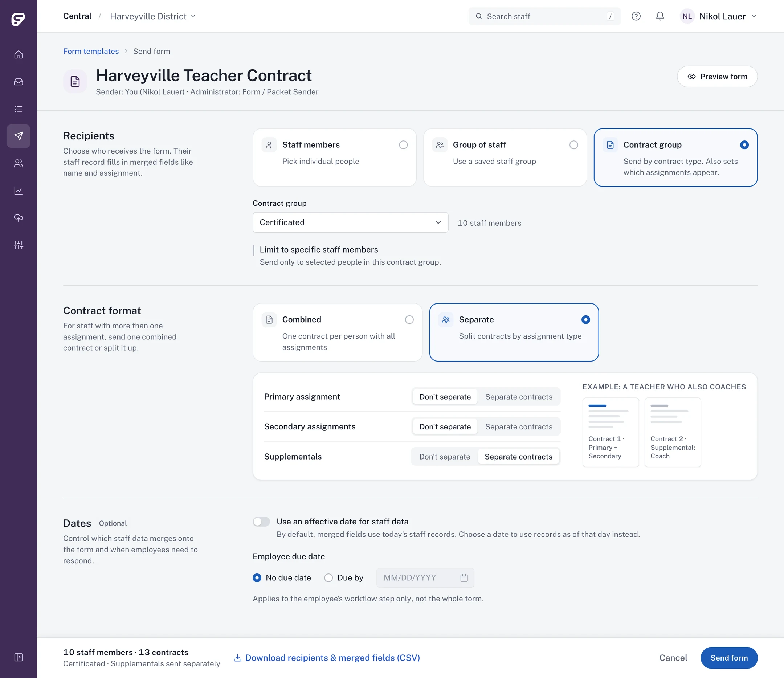784x678 pixels.
Task: Select the Due by radio option
Action: [x=344, y=578]
